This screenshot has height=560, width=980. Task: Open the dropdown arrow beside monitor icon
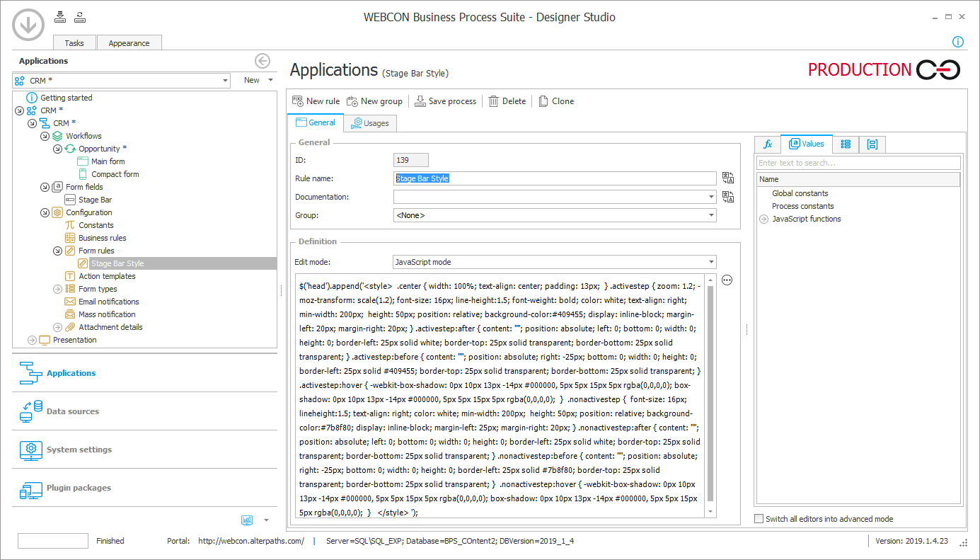pyautogui.click(x=266, y=520)
